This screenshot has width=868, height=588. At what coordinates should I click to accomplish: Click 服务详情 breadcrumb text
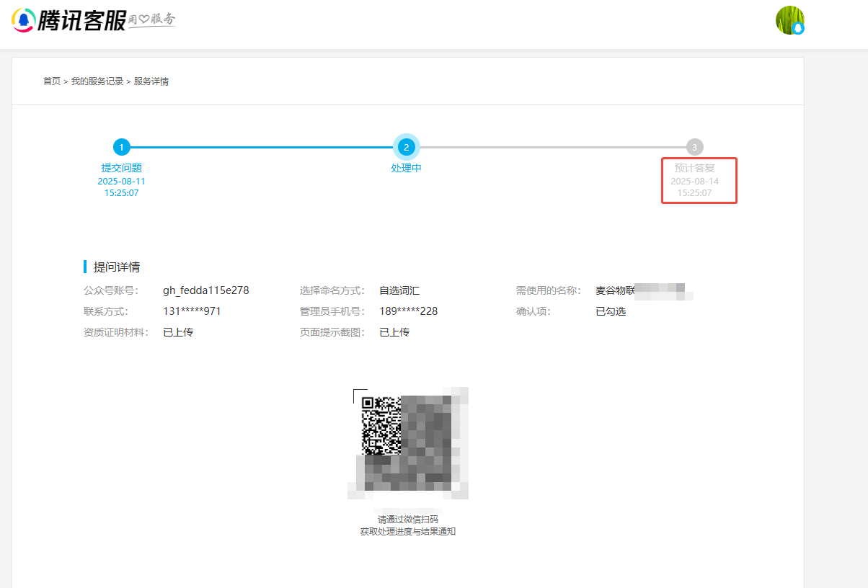tap(151, 81)
